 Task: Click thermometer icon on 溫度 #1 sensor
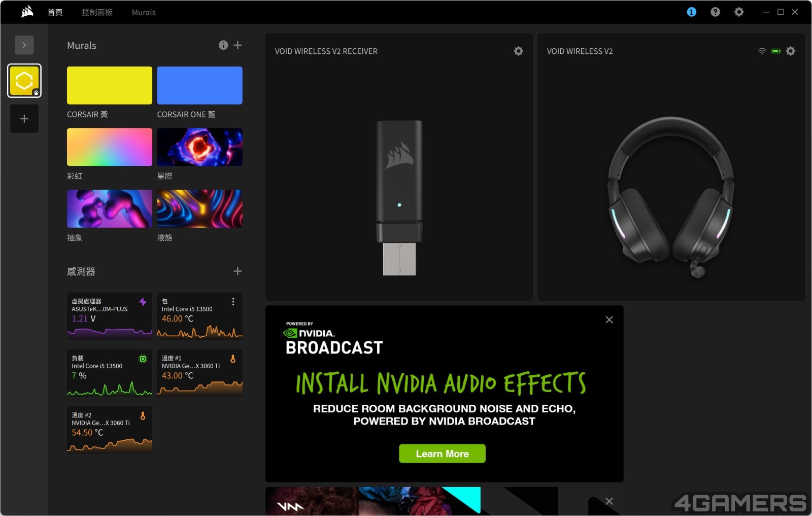233,359
